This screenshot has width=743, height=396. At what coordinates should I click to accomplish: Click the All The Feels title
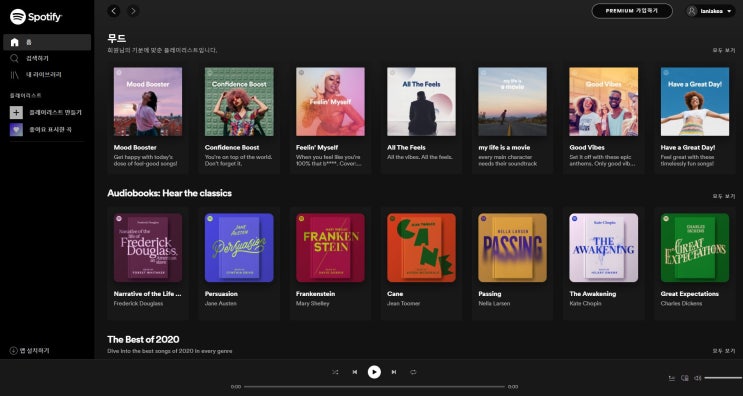[x=406, y=147]
